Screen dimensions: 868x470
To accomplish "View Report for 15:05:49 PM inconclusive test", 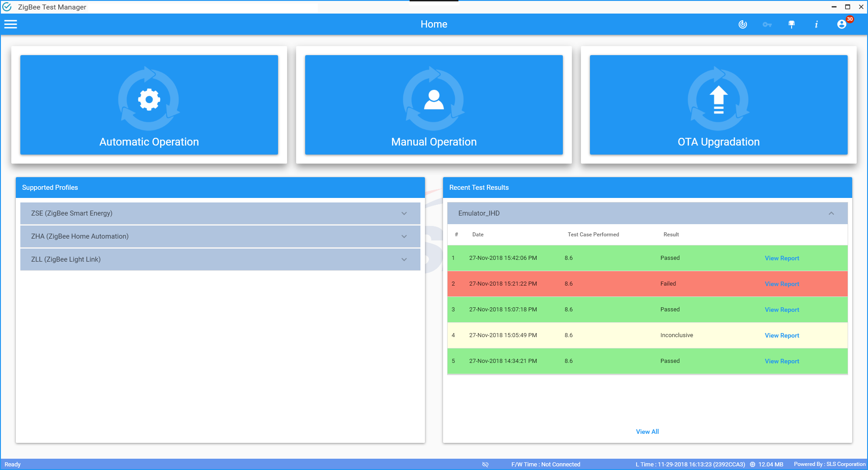I will tap(782, 335).
